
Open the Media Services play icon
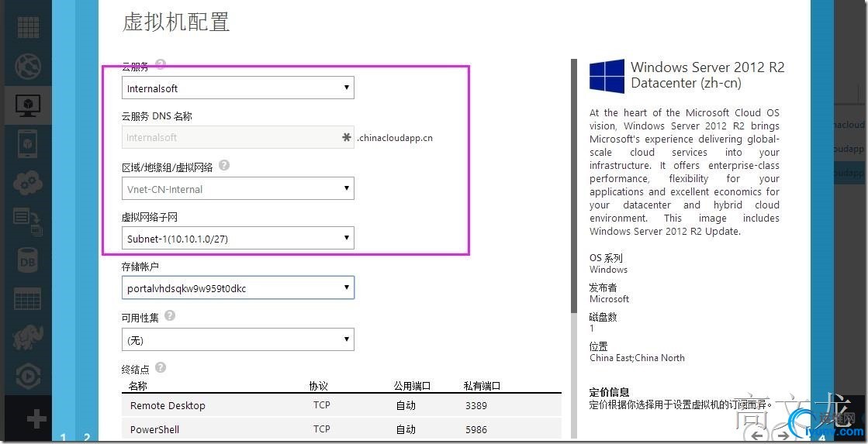[x=28, y=377]
